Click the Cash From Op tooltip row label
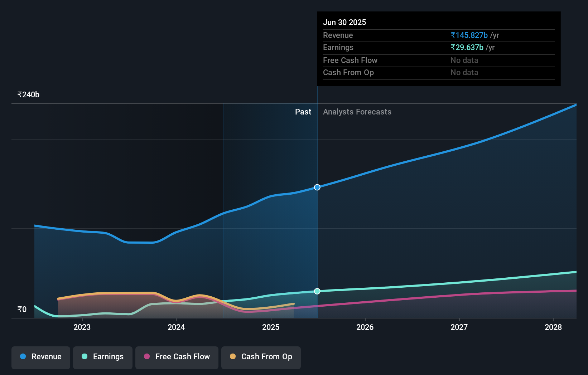This screenshot has width=588, height=375. [348, 73]
